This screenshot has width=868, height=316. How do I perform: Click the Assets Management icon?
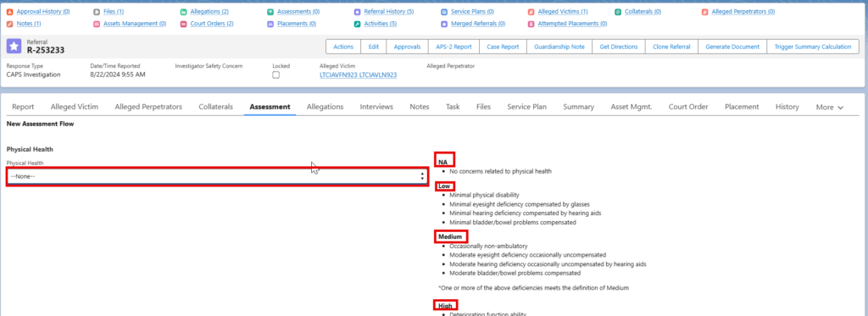tap(97, 24)
